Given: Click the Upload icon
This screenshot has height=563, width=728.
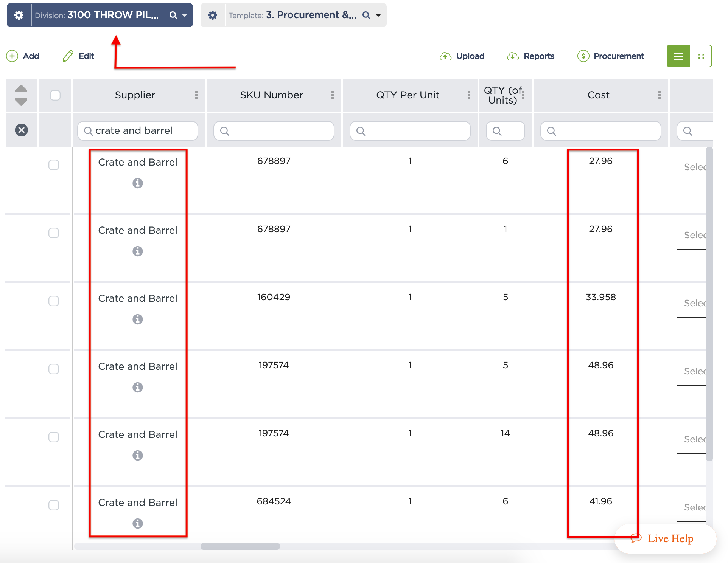Looking at the screenshot, I should click(446, 56).
